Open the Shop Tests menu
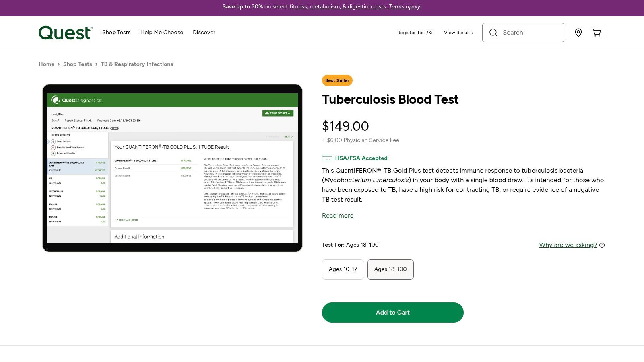Image resolution: width=644 pixels, height=362 pixels. (x=116, y=32)
